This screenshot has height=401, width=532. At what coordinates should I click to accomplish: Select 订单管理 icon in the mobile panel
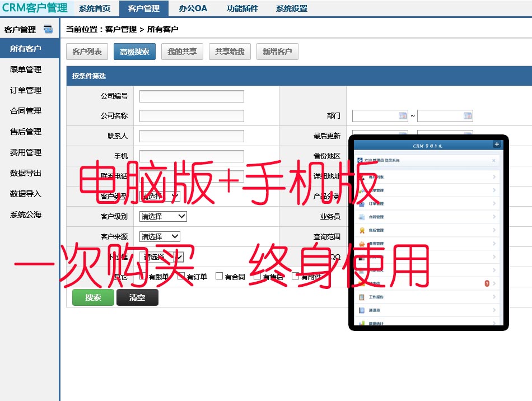click(361, 204)
